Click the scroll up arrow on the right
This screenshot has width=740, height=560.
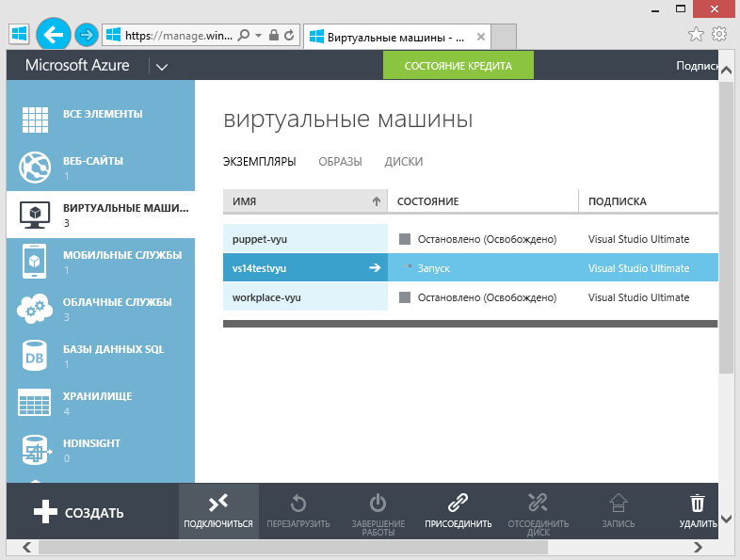point(726,71)
